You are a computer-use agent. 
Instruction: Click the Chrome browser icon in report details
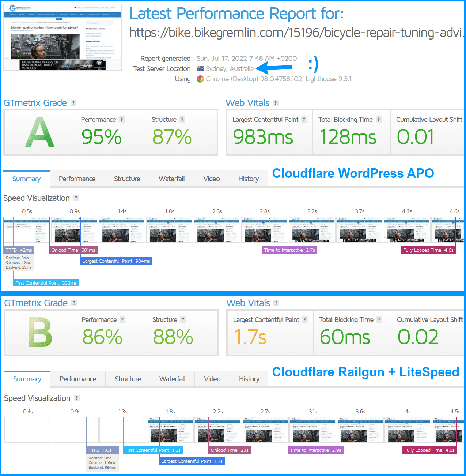tap(200, 79)
